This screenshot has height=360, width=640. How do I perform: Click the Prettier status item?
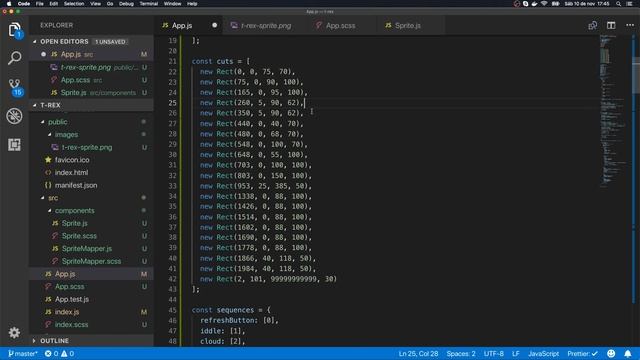[582, 353]
